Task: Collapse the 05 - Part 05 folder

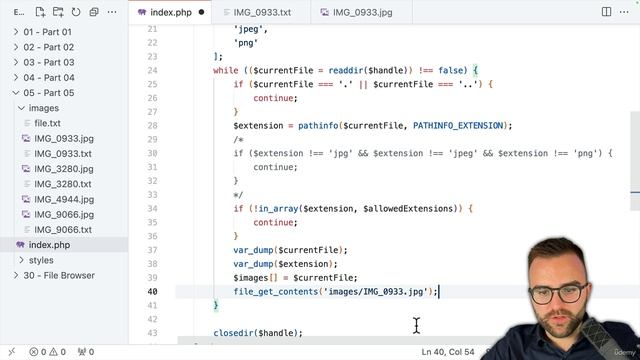Action: (x=16, y=93)
